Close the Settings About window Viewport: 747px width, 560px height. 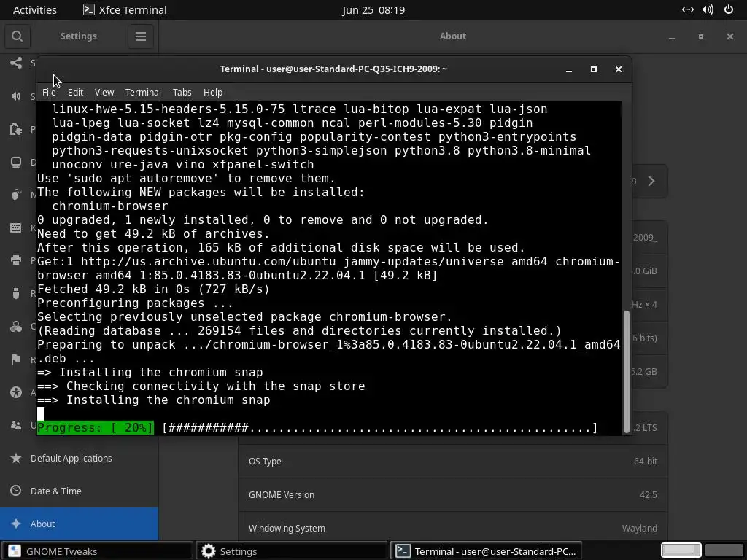point(729,36)
